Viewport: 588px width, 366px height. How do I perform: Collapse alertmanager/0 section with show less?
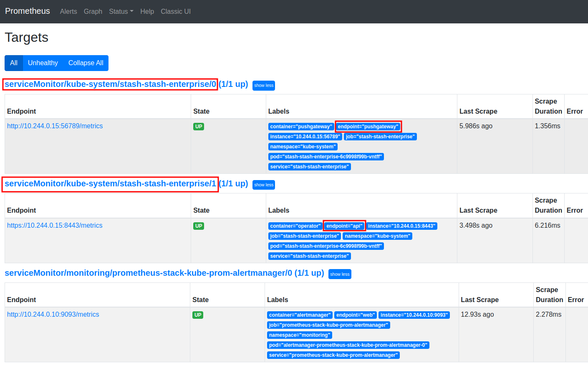click(340, 274)
